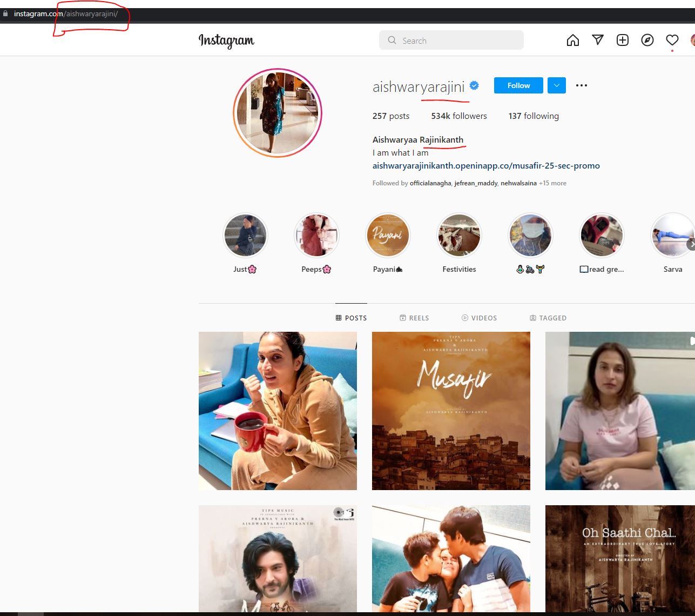Click the Instagram logo
The height and width of the screenshot is (616, 695).
coord(226,41)
